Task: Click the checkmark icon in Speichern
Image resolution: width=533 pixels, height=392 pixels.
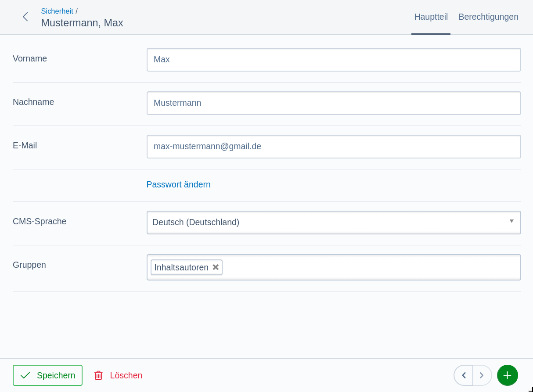Action: (25, 375)
